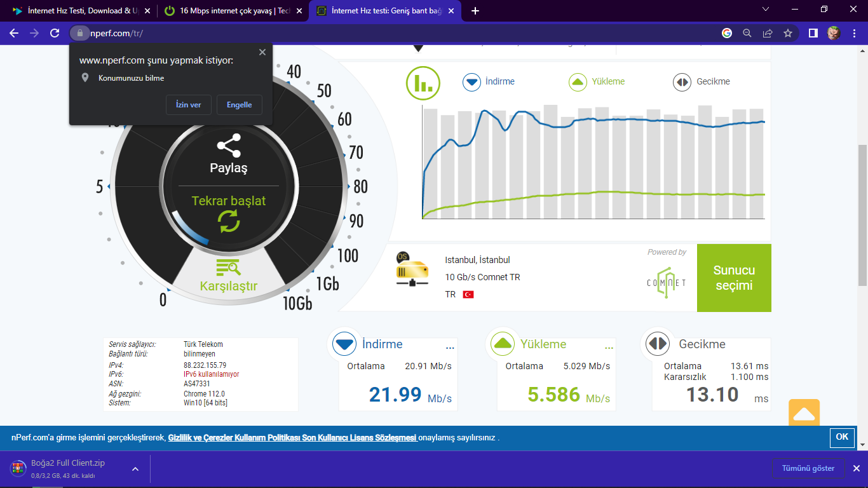Click the orange scroll-to-top button
The width and height of the screenshot is (868, 488).
coord(804,412)
